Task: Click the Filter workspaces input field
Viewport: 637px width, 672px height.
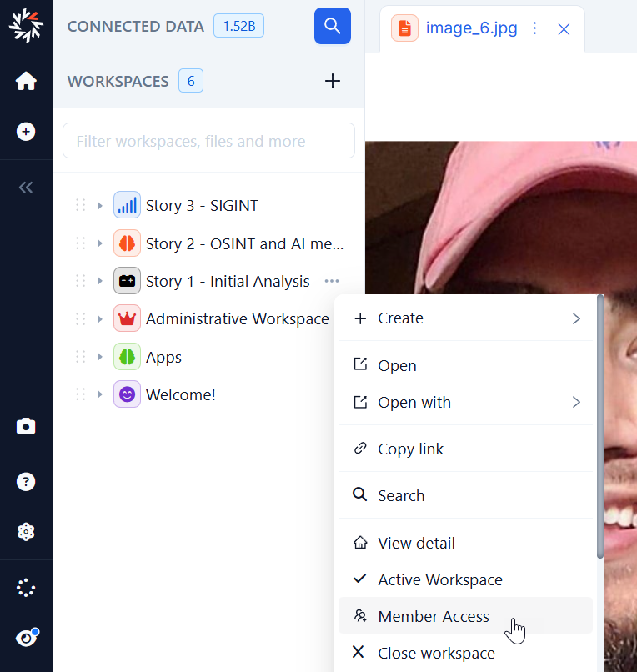Action: pyautogui.click(x=208, y=141)
